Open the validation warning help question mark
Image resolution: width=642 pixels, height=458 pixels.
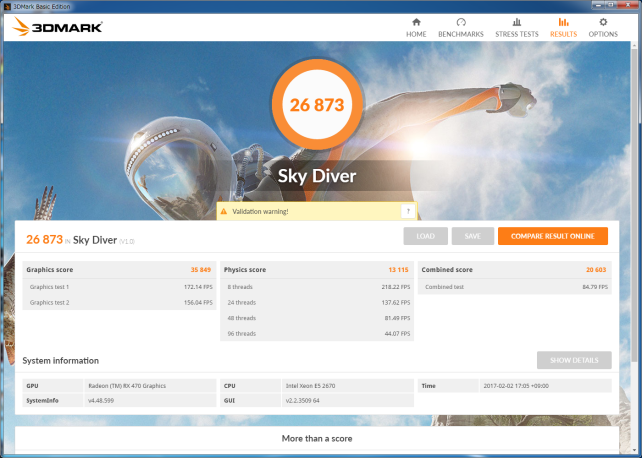pos(408,212)
